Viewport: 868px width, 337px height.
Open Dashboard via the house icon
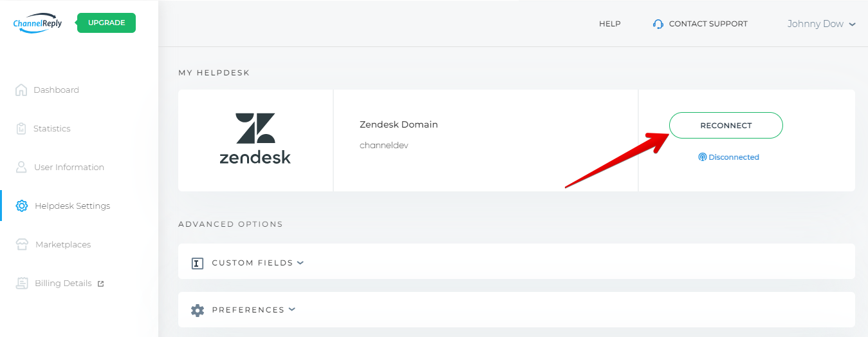[x=21, y=90]
